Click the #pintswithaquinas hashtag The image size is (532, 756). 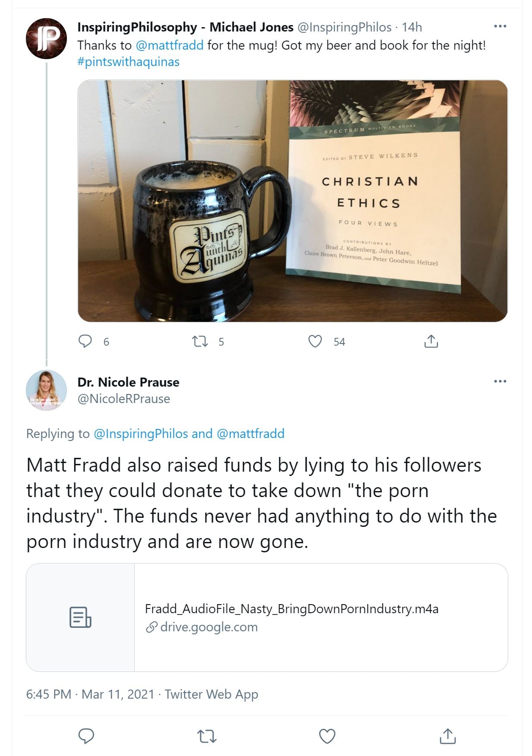point(128,62)
